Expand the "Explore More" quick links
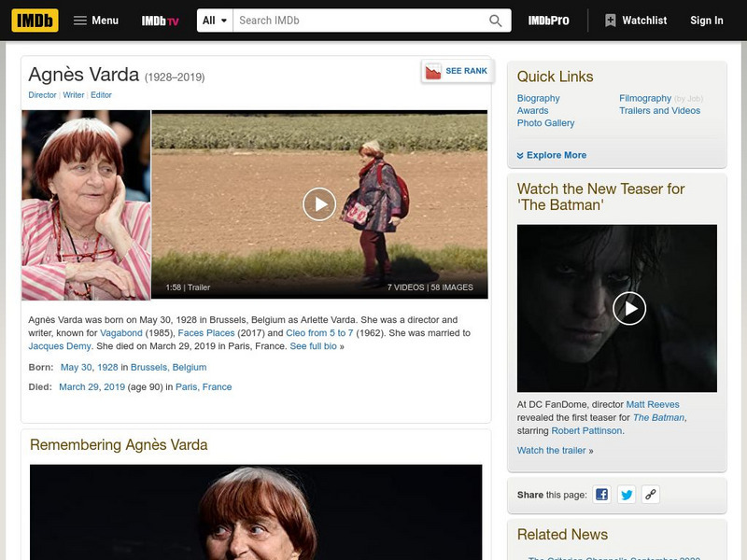Viewport: 747px width, 560px height. click(x=553, y=155)
